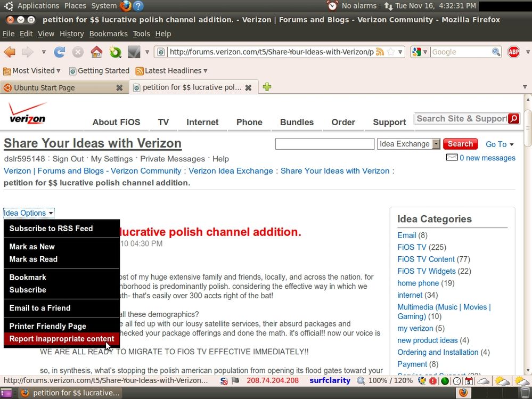Click the clock icon in status bar
Image resolution: width=532 pixels, height=399 pixels.
[457, 381]
